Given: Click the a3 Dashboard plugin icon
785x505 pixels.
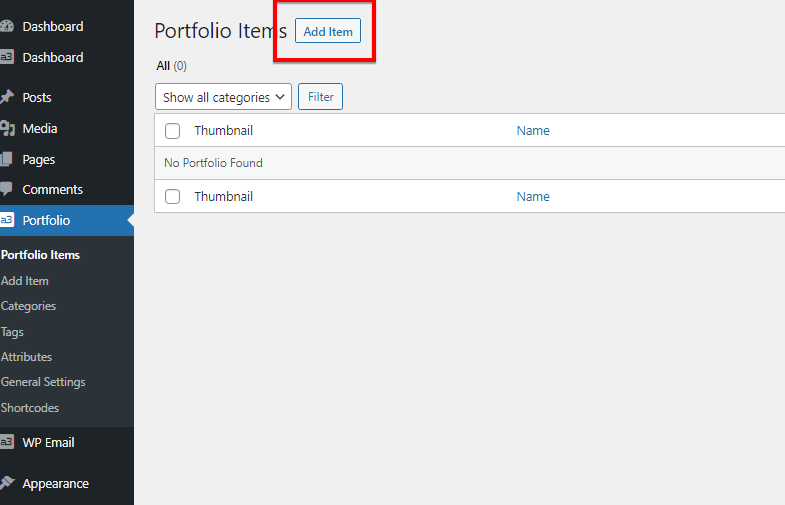Looking at the screenshot, I should [x=7, y=57].
